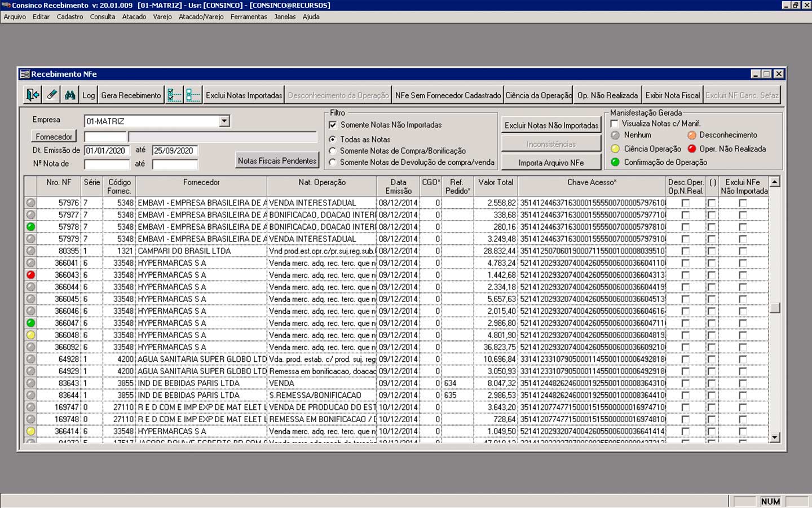The width and height of the screenshot is (812, 508).
Task: Click Gera Recebimento button
Action: [131, 95]
